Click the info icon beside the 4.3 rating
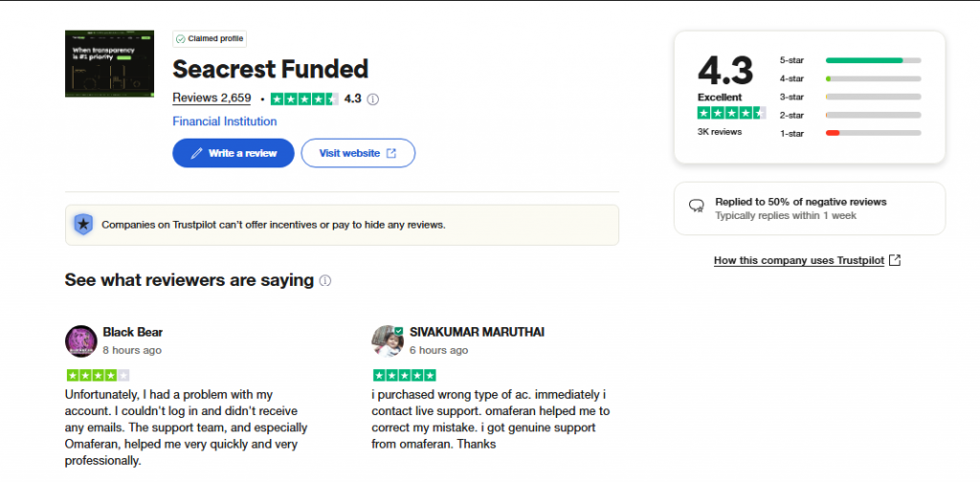This screenshot has height=482, width=980. 372,99
